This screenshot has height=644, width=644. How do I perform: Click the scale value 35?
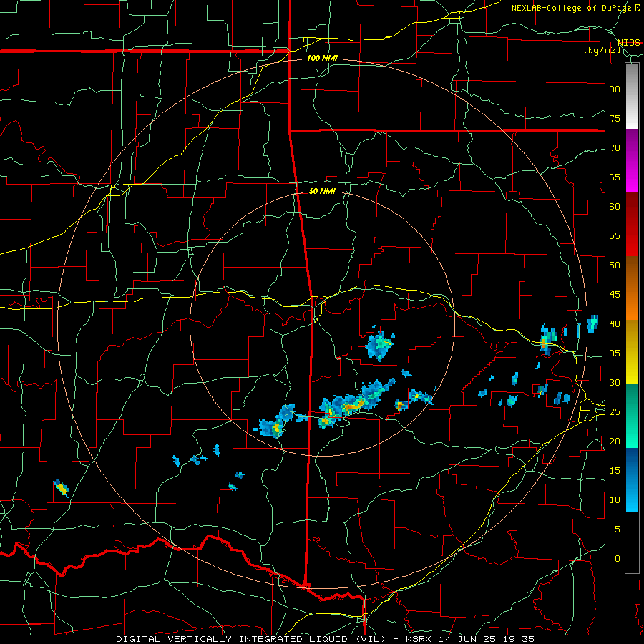[615, 353]
